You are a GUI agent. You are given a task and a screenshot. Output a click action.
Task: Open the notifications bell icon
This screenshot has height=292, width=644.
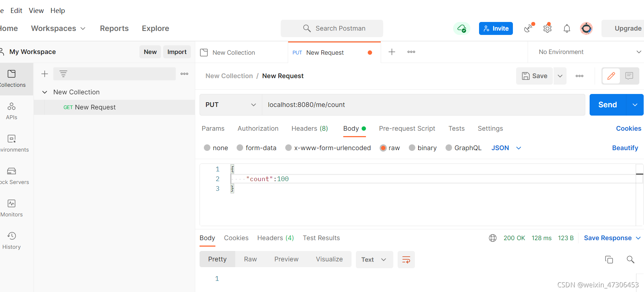point(567,28)
